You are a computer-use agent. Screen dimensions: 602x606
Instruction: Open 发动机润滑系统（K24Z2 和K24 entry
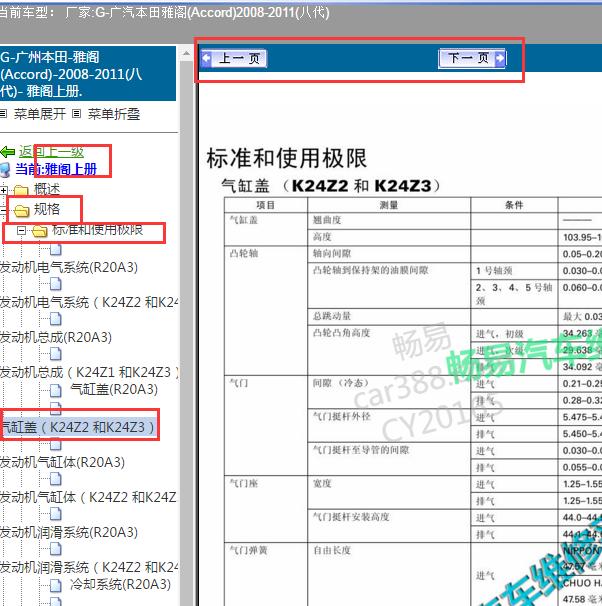[x=89, y=567]
